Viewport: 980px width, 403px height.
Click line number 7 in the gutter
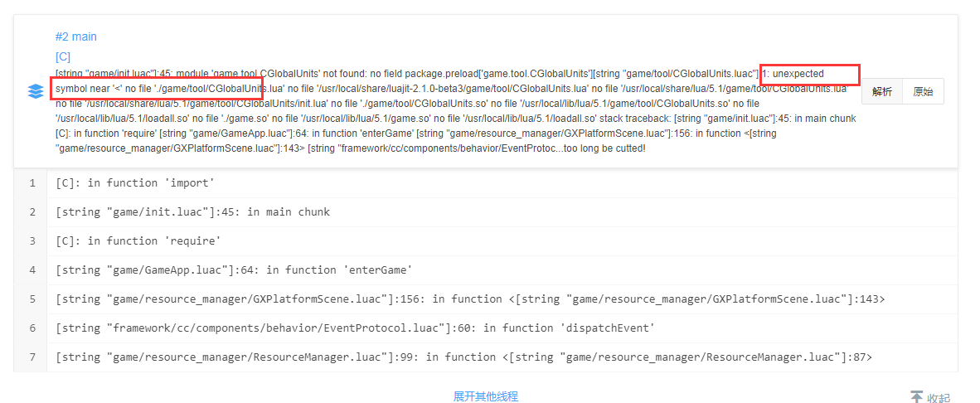[32, 357]
